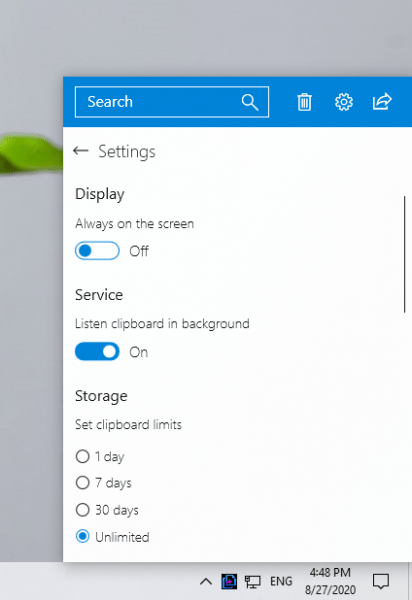Click the ENG language indicator
Image resolution: width=412 pixels, height=600 pixels.
(281, 582)
